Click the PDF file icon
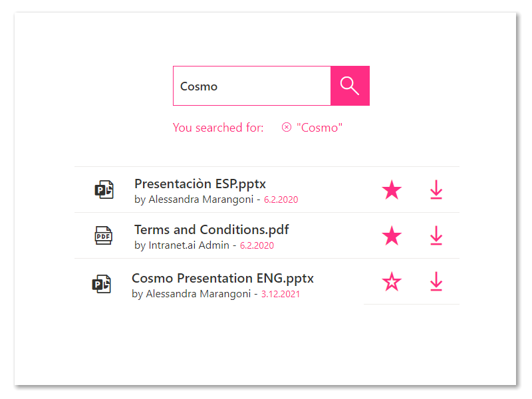Viewport: 532px width, 399px height. tap(104, 235)
